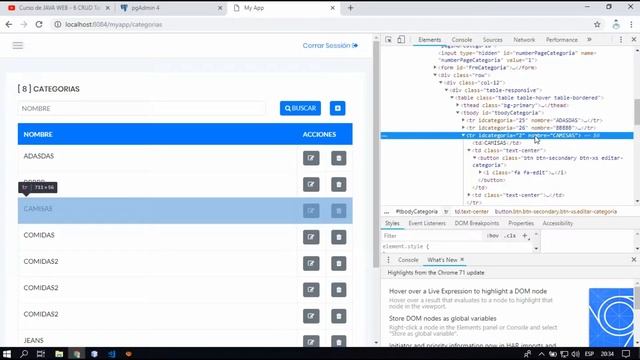Select the td CAMISAS DOM line

point(497,143)
